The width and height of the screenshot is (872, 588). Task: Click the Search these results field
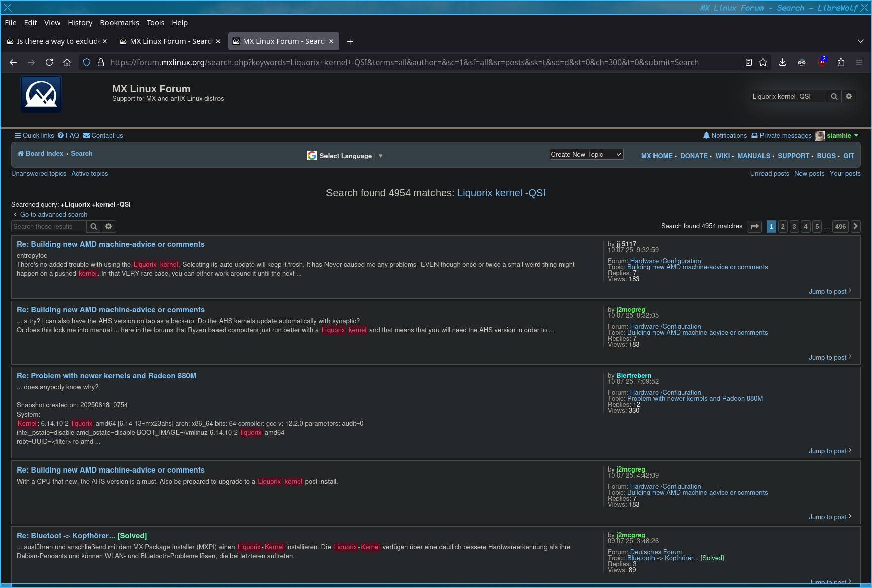coord(49,226)
